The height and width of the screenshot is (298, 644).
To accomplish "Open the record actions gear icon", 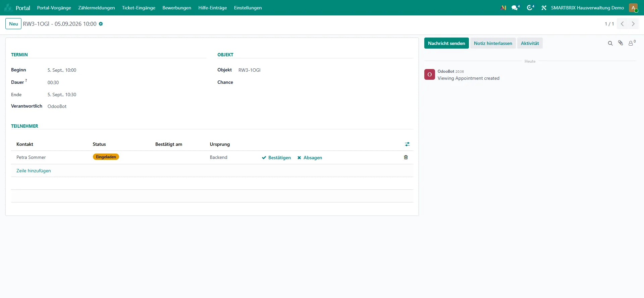I will 101,24.
